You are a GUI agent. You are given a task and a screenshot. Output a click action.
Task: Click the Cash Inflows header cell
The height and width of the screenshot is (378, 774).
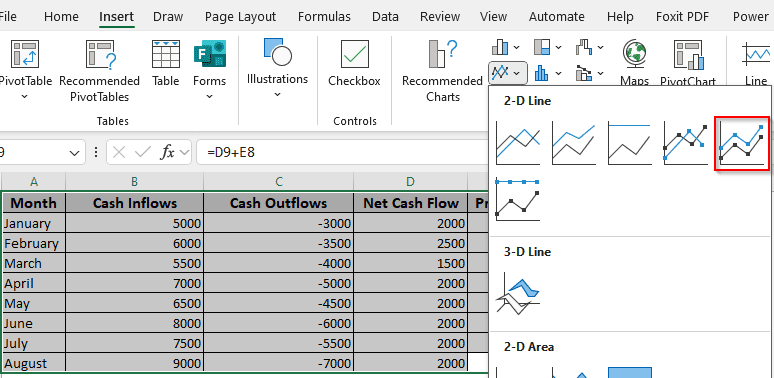[x=134, y=203]
